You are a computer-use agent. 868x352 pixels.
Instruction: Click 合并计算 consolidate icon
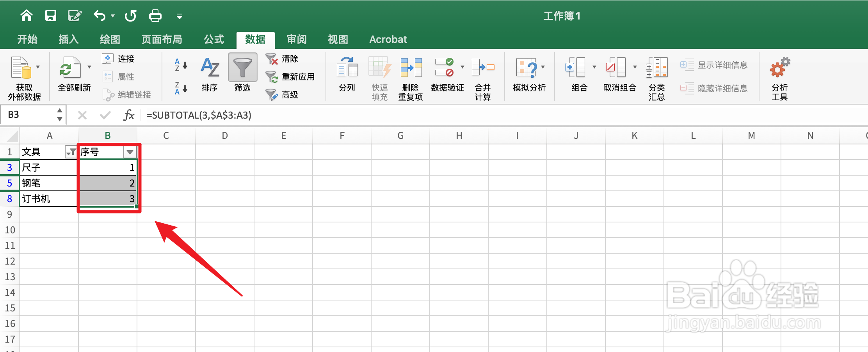pyautogui.click(x=483, y=67)
